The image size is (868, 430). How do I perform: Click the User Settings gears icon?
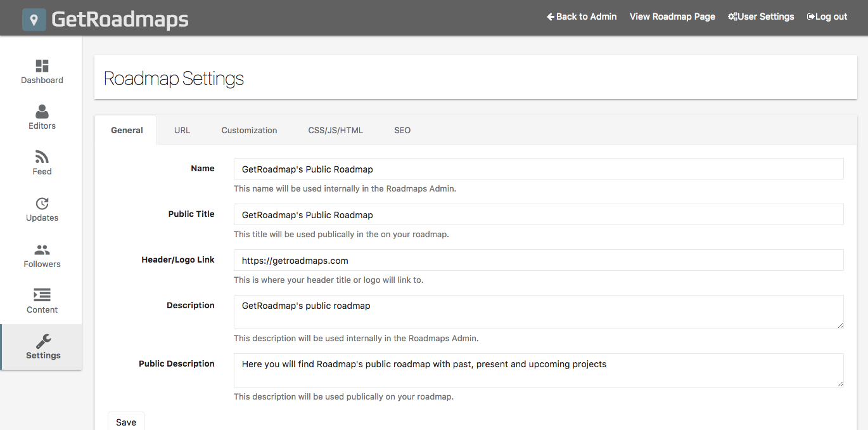pyautogui.click(x=732, y=16)
